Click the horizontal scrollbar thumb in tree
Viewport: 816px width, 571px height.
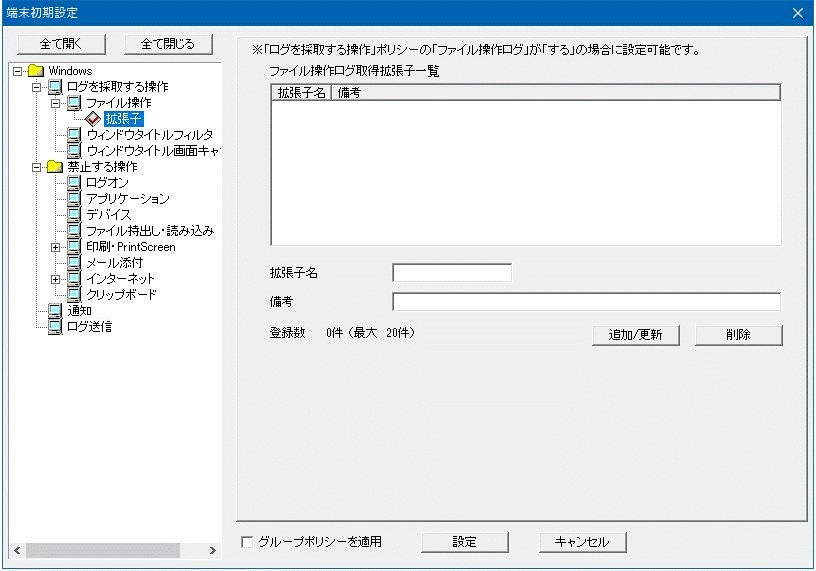click(x=103, y=550)
